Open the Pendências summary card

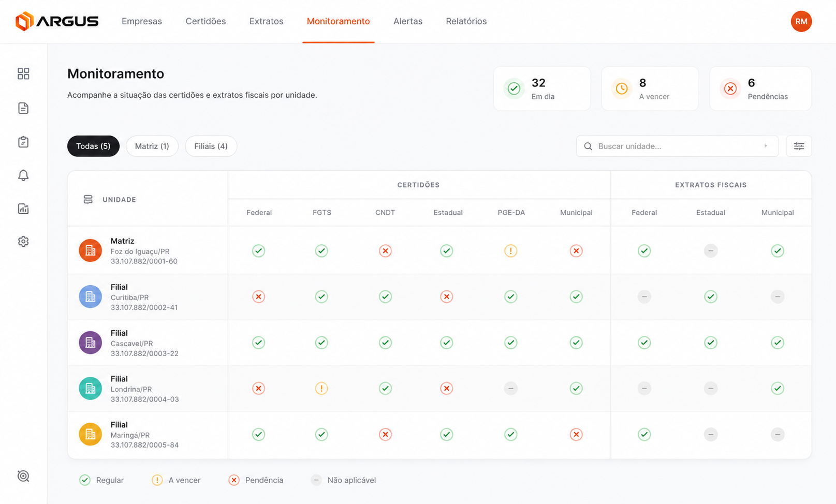click(x=760, y=88)
